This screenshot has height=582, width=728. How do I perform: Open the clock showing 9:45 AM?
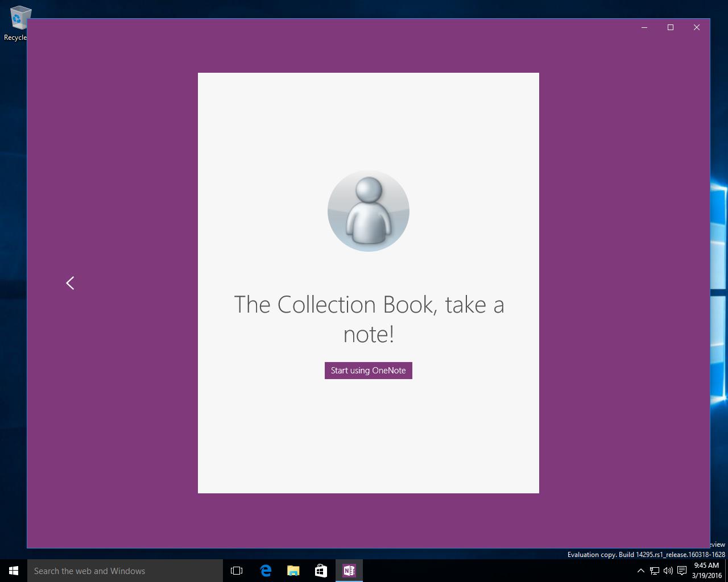tap(707, 571)
